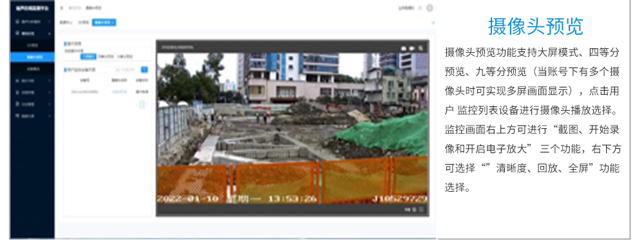This screenshot has width=644, height=242.
Task: Enable electronic zoom magnifier icon
Action: click(421, 48)
